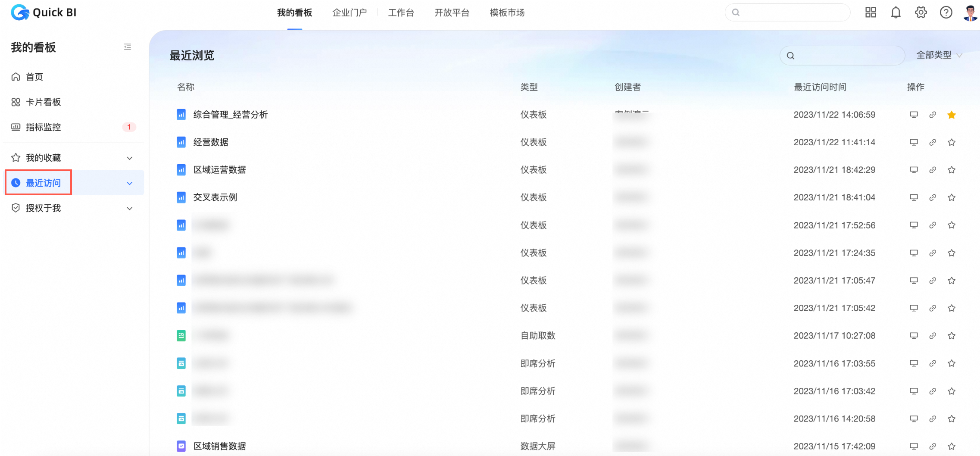Click link icon in the 17:24:35 row
Viewport: 980px width, 456px height.
coord(933,253)
